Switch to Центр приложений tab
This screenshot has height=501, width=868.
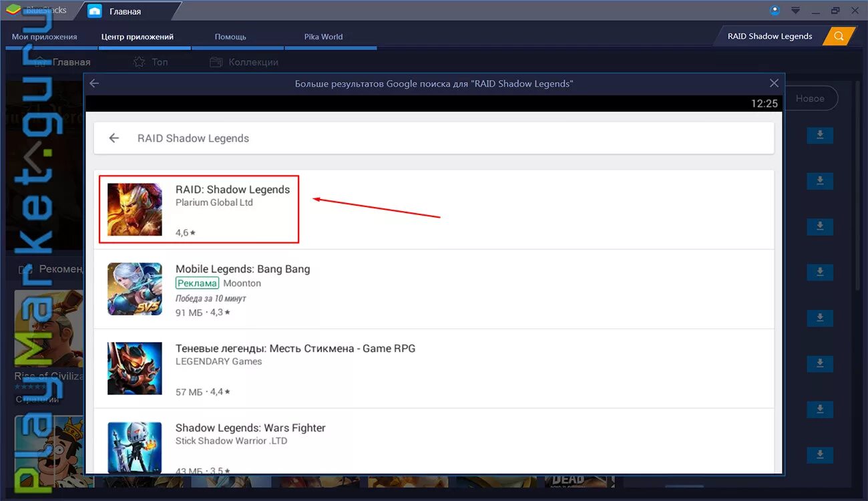pos(138,37)
